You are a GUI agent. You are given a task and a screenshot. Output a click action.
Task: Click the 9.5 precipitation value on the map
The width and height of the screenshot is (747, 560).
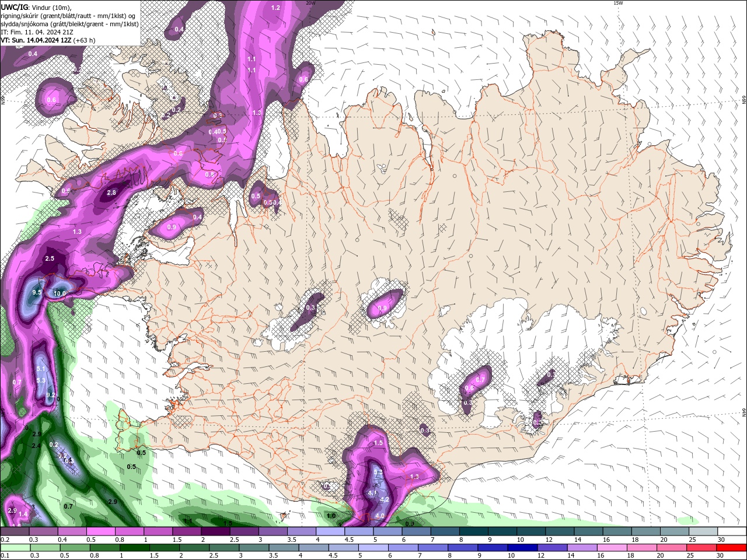tap(37, 292)
